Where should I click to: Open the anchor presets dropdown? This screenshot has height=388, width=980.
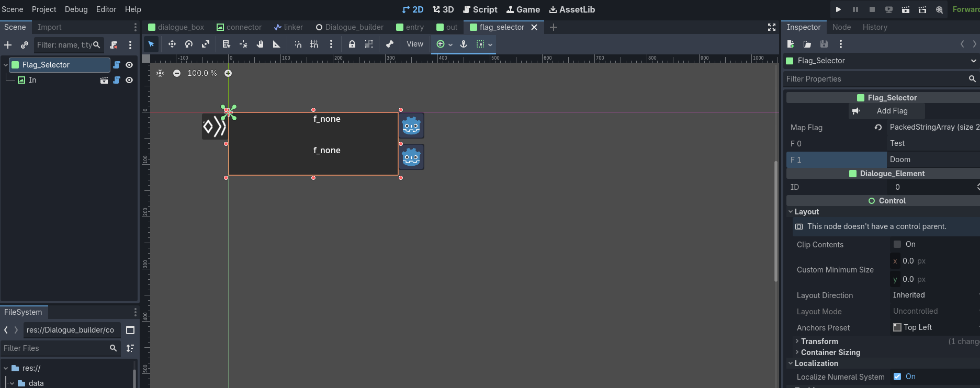click(444, 44)
